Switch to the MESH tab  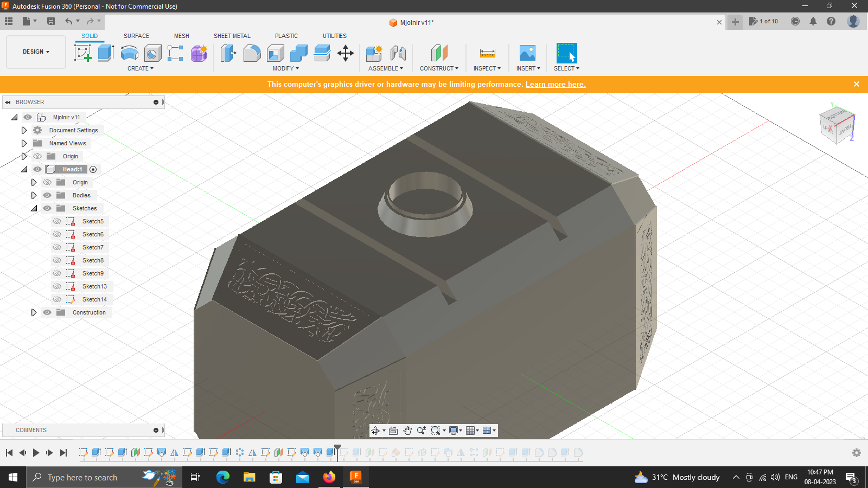click(x=182, y=36)
